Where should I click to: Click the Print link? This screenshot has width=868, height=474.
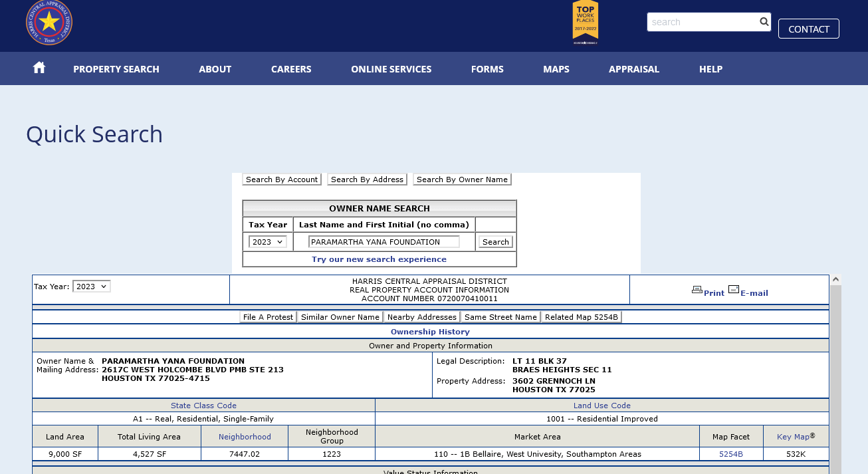[x=714, y=293]
